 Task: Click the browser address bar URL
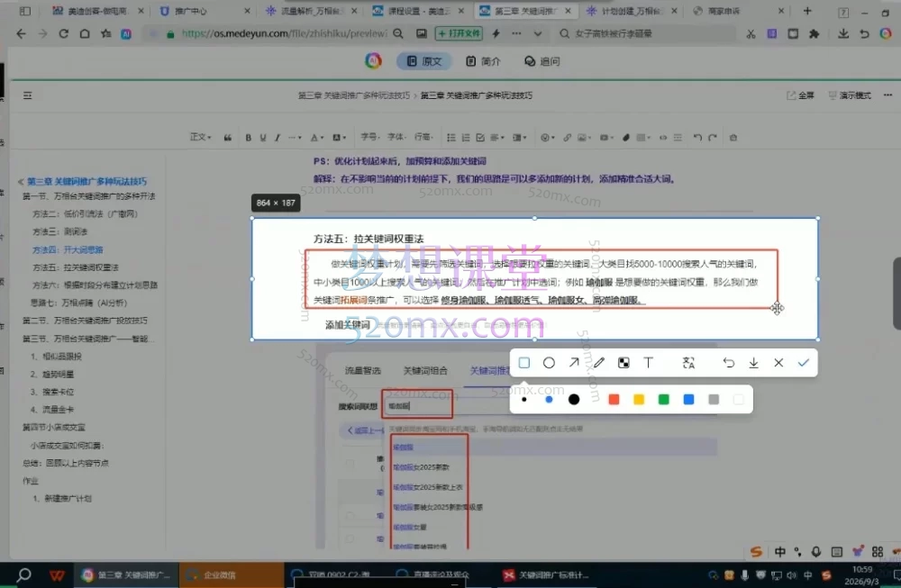[285, 34]
